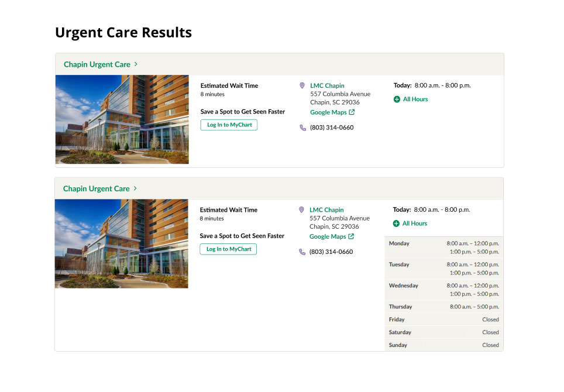Viewport: 564px width, 392px height.
Task: Open the first Chapin Urgent Care result
Action: 97,64
